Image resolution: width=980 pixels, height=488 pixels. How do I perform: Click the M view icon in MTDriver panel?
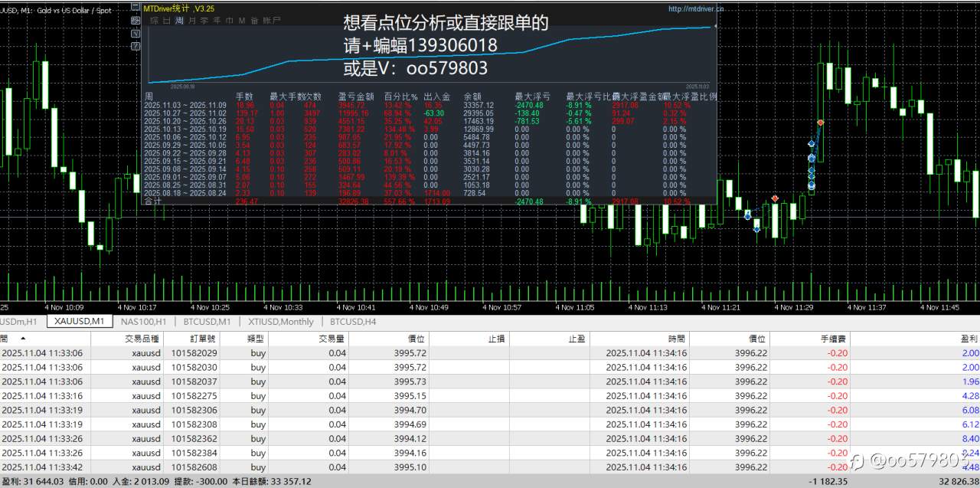tap(241, 21)
